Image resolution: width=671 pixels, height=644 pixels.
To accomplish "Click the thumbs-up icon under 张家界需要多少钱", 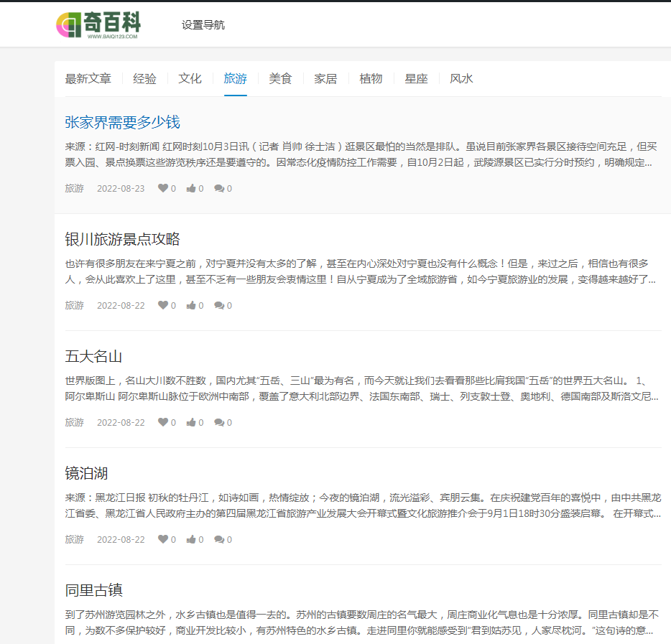I will (x=190, y=187).
